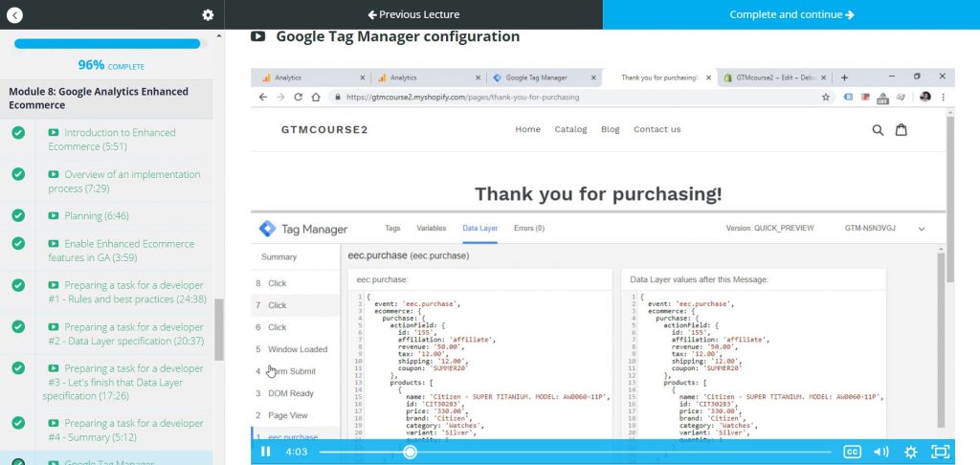Screen dimensions: 980x465
Task: Go to Previous Lecture
Action: (413, 14)
